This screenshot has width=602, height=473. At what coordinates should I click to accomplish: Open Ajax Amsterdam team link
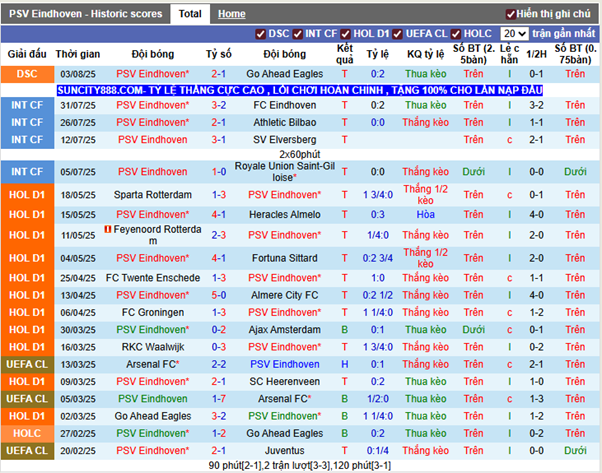(x=284, y=330)
